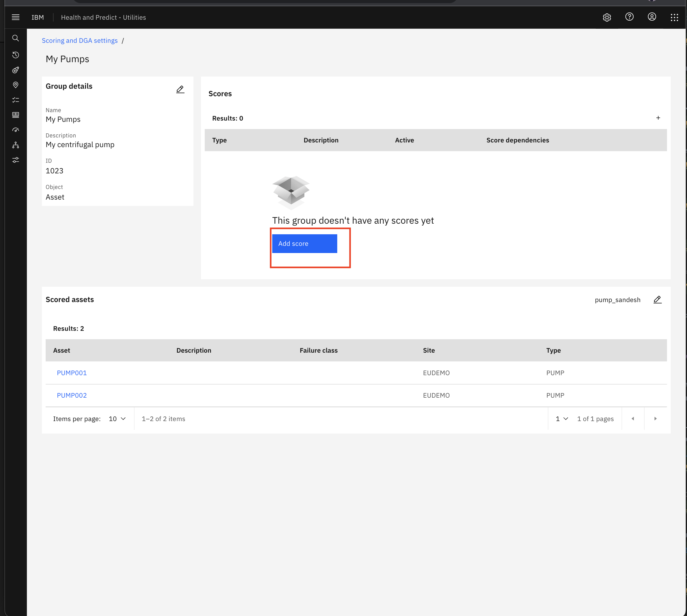Edit Group details with pencil icon
Screen dimensions: 687x616
(x=180, y=89)
